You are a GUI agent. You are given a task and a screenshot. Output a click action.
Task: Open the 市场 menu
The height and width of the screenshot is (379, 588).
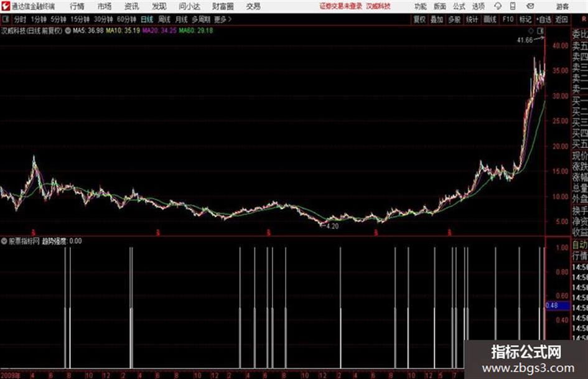(105, 6)
